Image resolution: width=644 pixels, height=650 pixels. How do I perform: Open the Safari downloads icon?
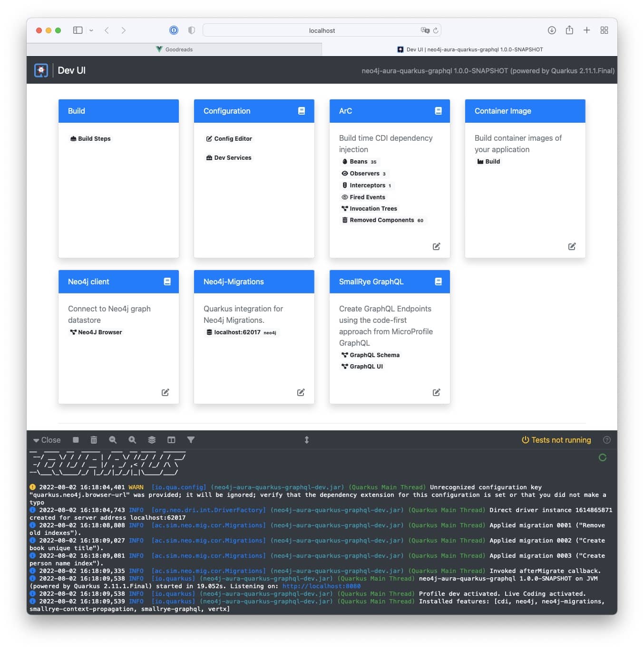[552, 30]
